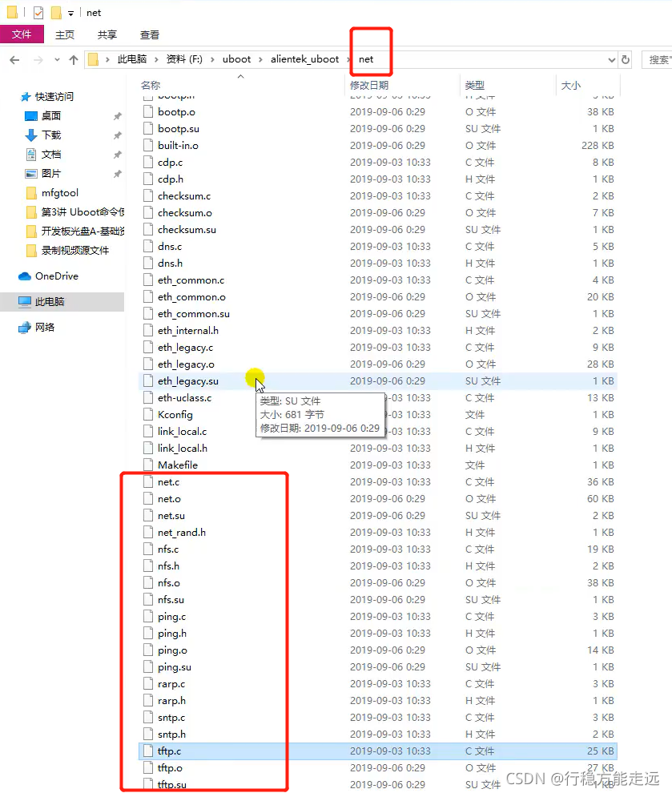Sort by the 修改日期 column header

click(x=369, y=86)
